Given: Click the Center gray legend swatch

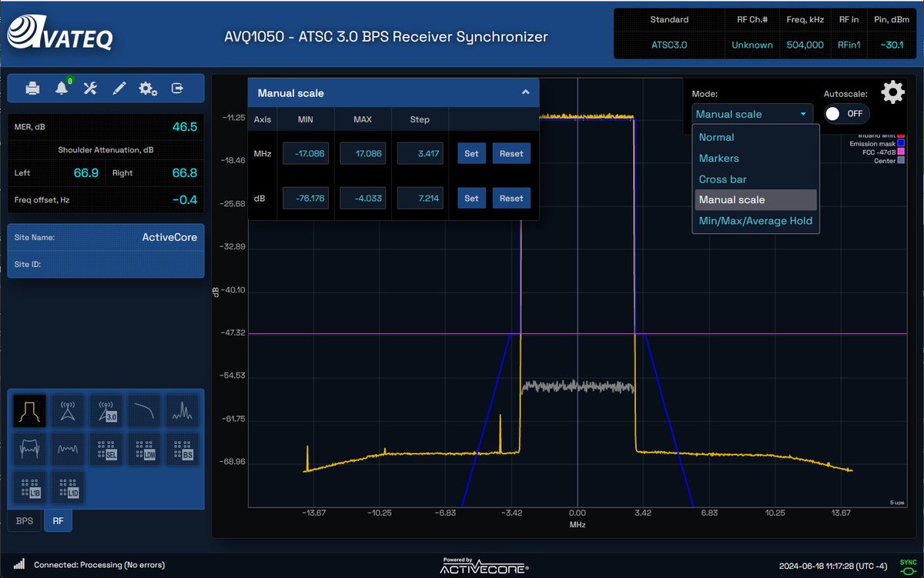Looking at the screenshot, I should click(901, 161).
